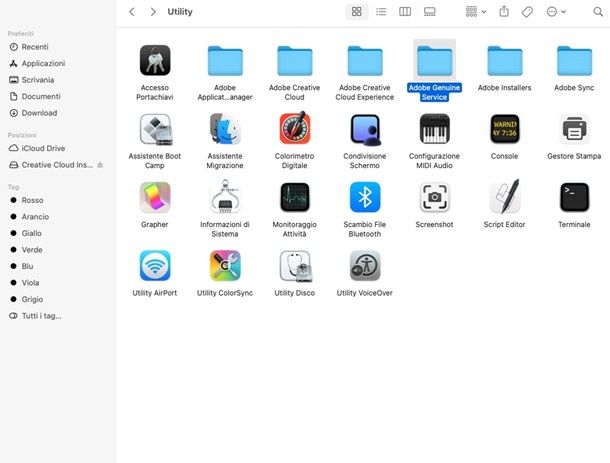
Task: Switch to icon view
Action: tap(356, 12)
